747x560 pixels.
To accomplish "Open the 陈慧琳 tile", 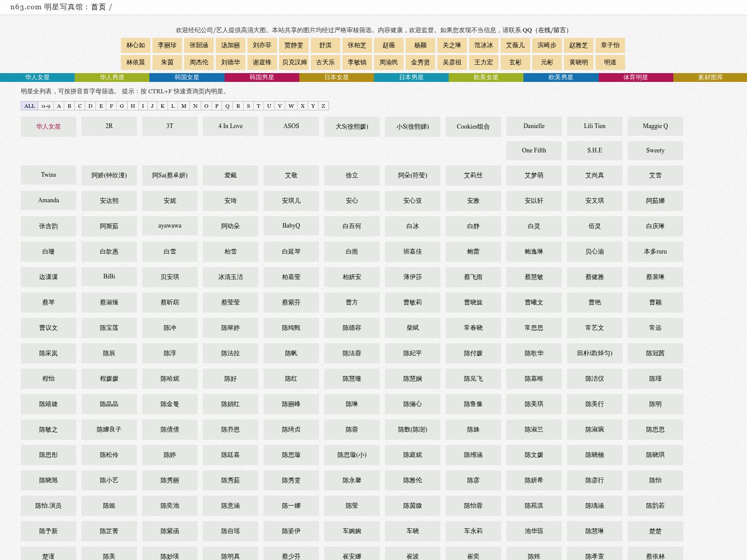I will coord(594,531).
